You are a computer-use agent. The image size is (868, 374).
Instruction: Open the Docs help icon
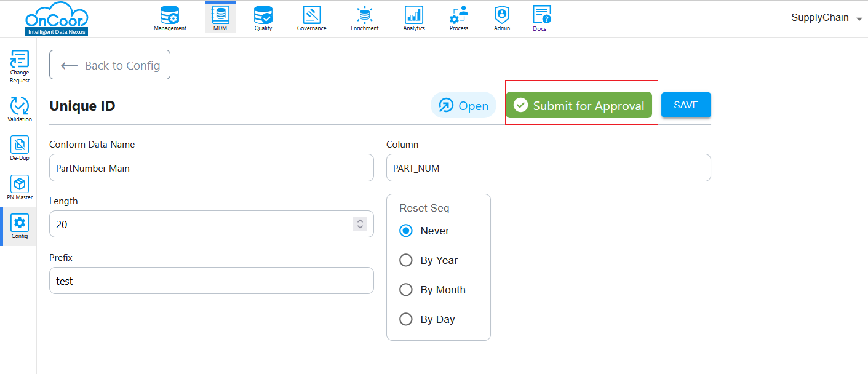click(542, 18)
